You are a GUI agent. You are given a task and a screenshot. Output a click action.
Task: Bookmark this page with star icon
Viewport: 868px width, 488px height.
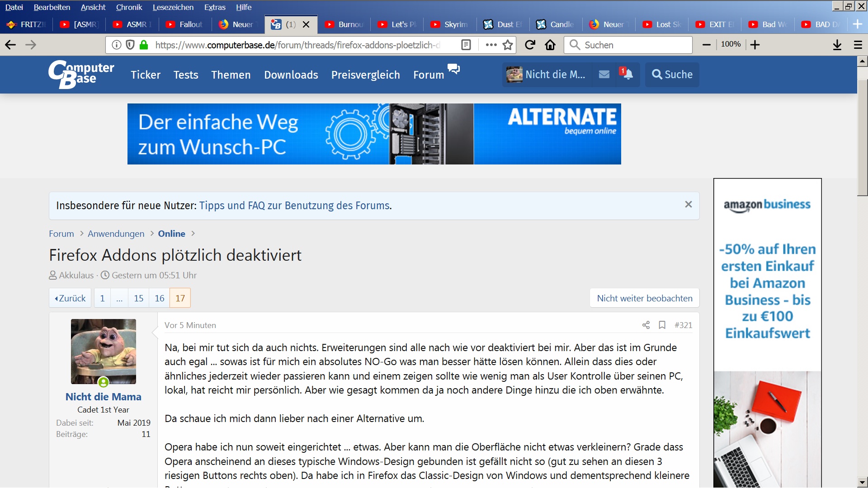click(508, 45)
